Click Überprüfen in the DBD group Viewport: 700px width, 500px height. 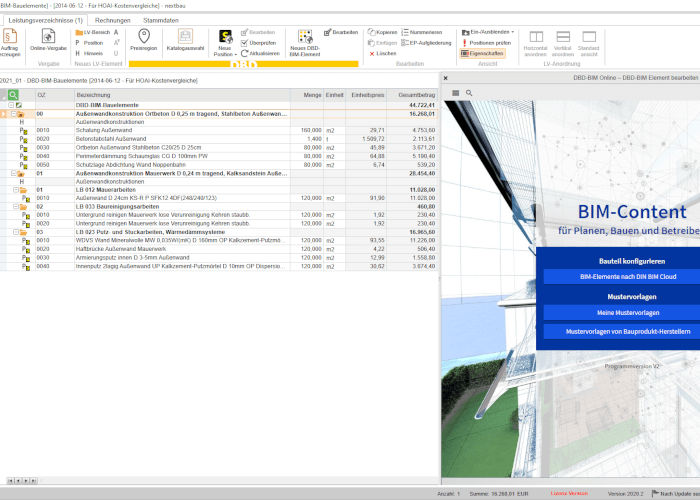coord(258,43)
